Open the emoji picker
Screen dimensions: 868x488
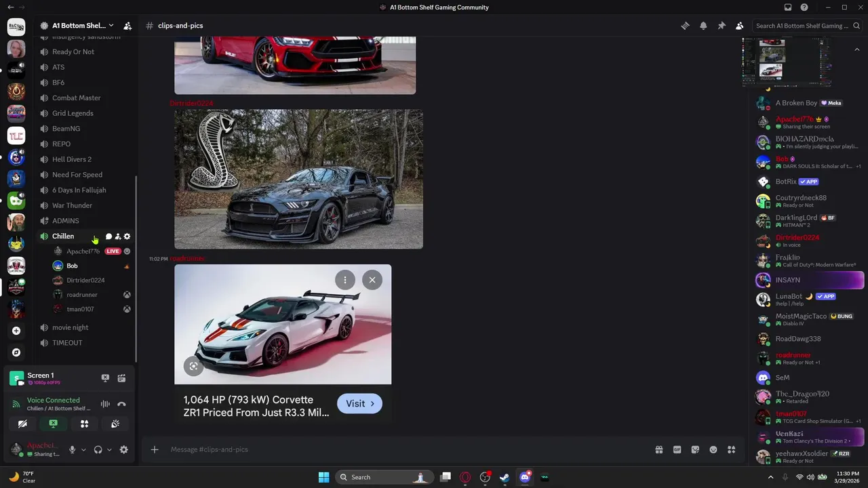coord(713,449)
